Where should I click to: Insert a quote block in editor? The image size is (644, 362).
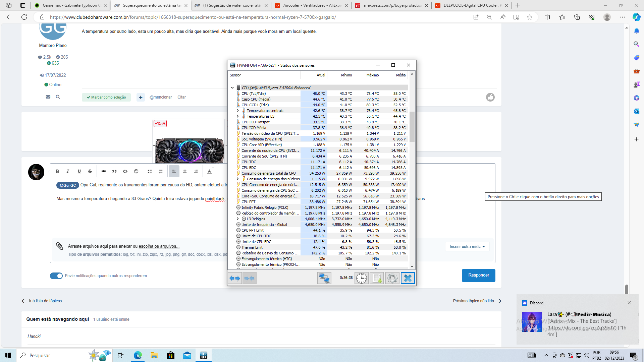(114, 171)
